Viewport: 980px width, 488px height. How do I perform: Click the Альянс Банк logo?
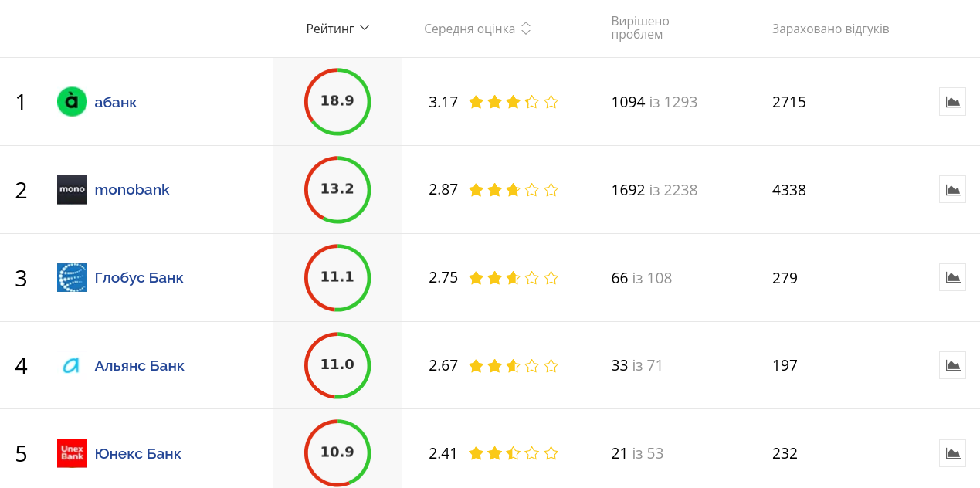click(x=72, y=365)
